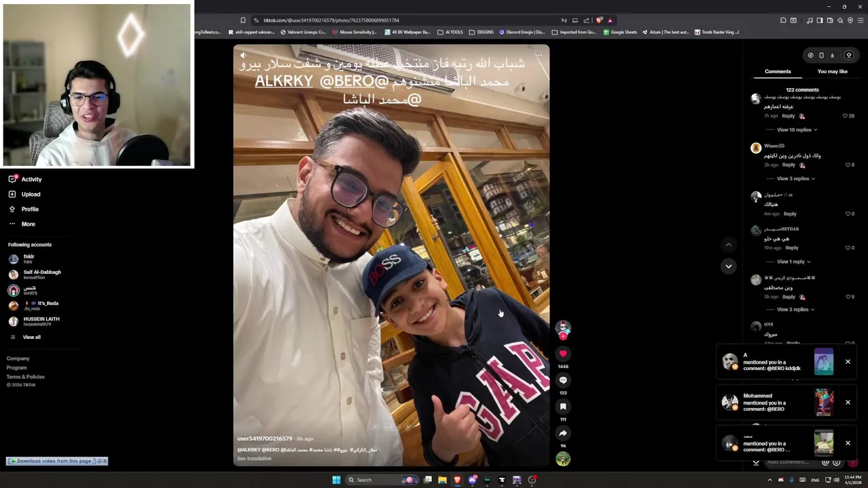The height and width of the screenshot is (488, 868).
Task: Expand View 3 replies under وين مصطفى comment
Action: tap(795, 309)
